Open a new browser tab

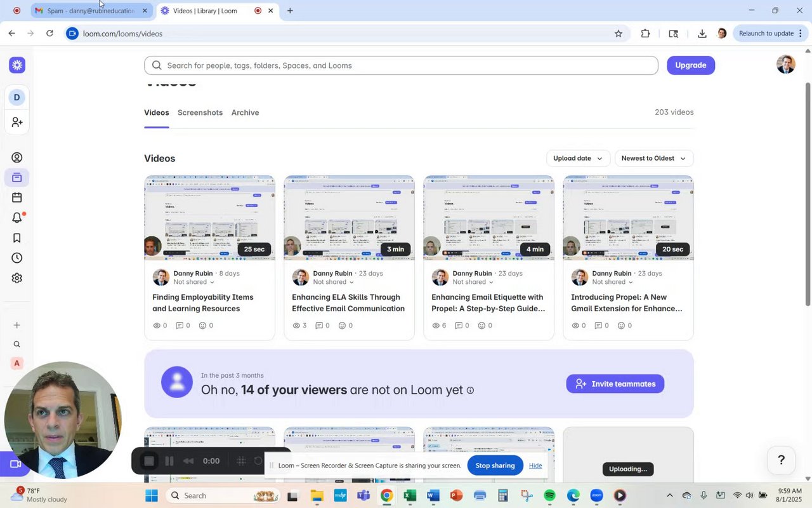[x=290, y=11]
